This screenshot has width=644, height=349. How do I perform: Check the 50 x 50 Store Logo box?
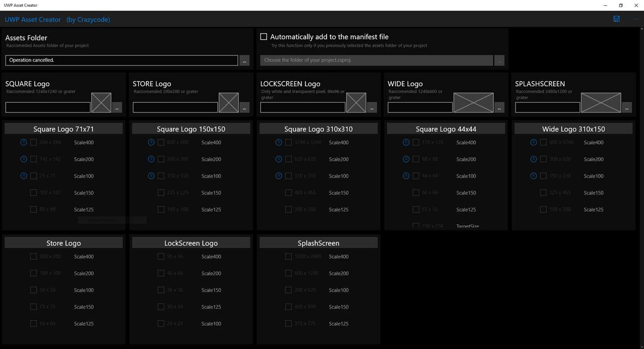click(x=34, y=290)
